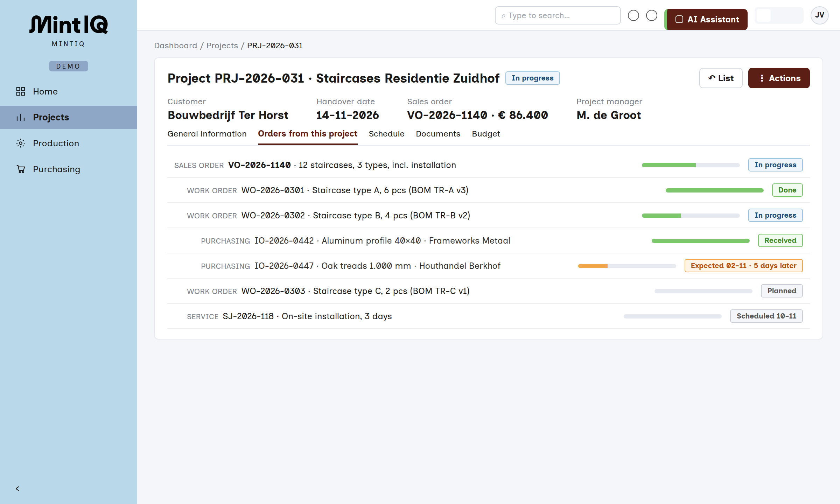Switch to the General information tab

pyautogui.click(x=207, y=134)
